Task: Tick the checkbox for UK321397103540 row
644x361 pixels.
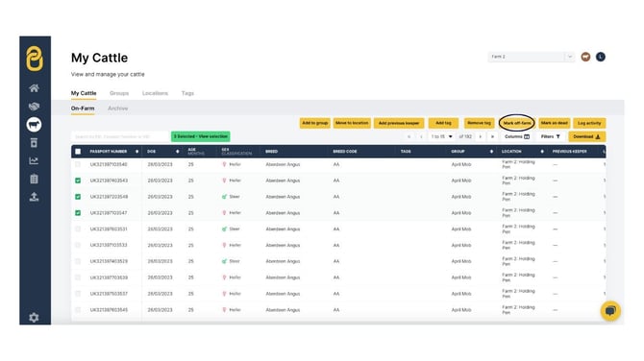Action: pyautogui.click(x=78, y=164)
